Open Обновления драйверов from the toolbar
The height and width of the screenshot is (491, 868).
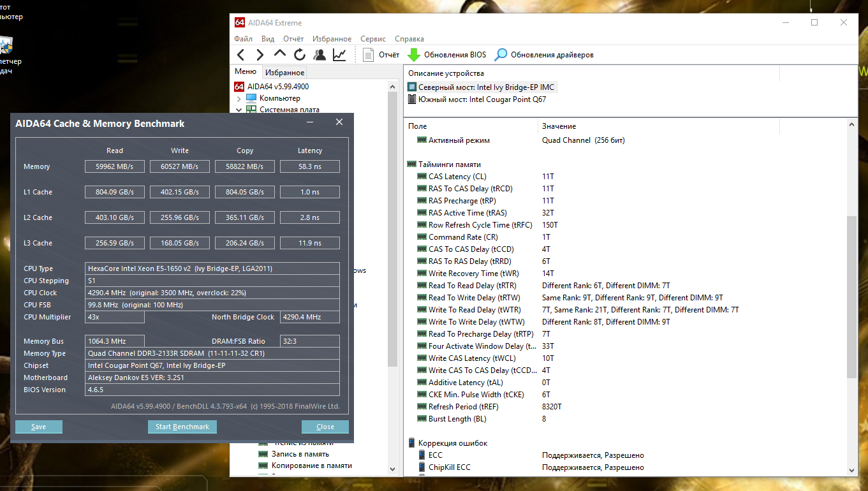[x=544, y=55]
